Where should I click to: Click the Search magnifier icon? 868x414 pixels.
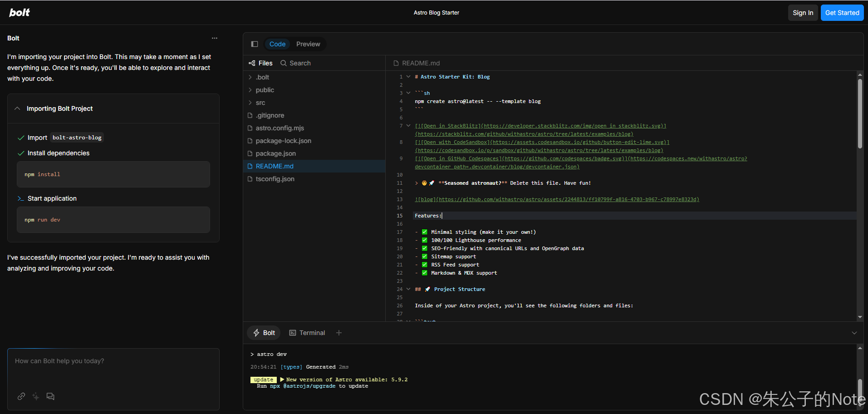click(x=284, y=63)
